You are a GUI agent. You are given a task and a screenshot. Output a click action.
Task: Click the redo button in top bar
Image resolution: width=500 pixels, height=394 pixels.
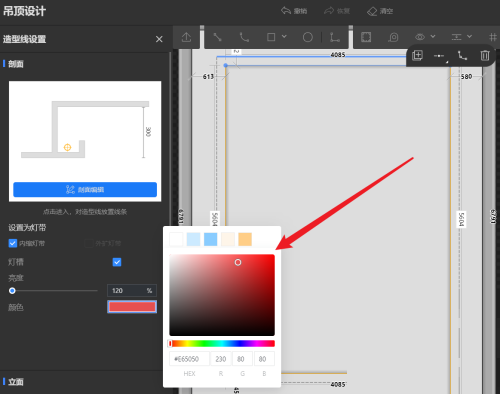[337, 11]
